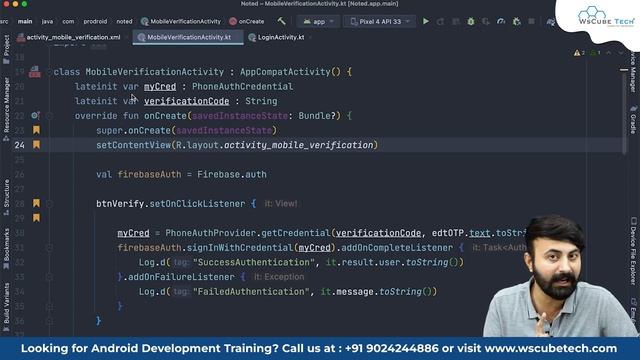Open the Device File Explorer side panel
Screen dimensions: 640x360
point(633,250)
